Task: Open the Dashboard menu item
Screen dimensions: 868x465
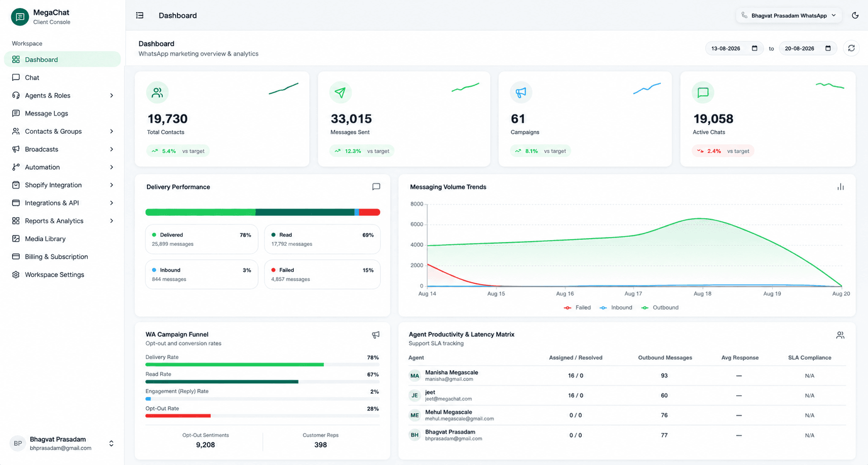Action: pos(62,59)
